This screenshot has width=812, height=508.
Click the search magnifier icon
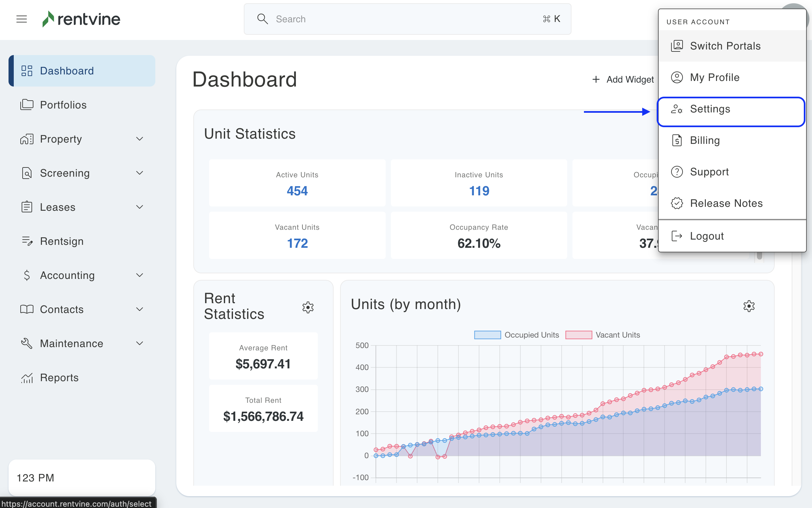[262, 19]
